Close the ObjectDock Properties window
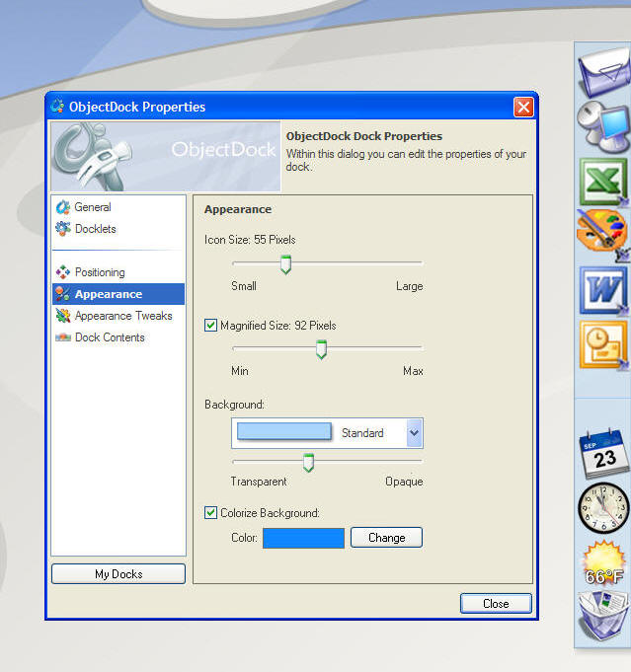631x672 pixels. 523,107
